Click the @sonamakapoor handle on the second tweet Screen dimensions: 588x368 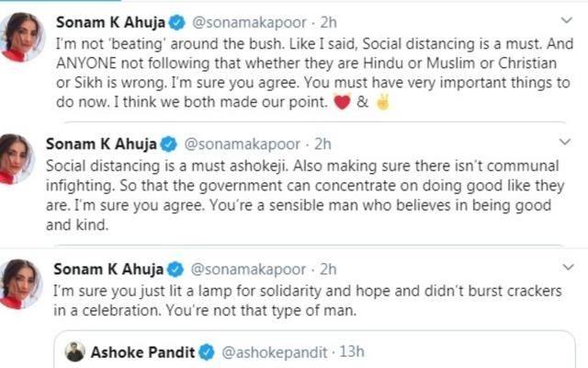[243, 144]
